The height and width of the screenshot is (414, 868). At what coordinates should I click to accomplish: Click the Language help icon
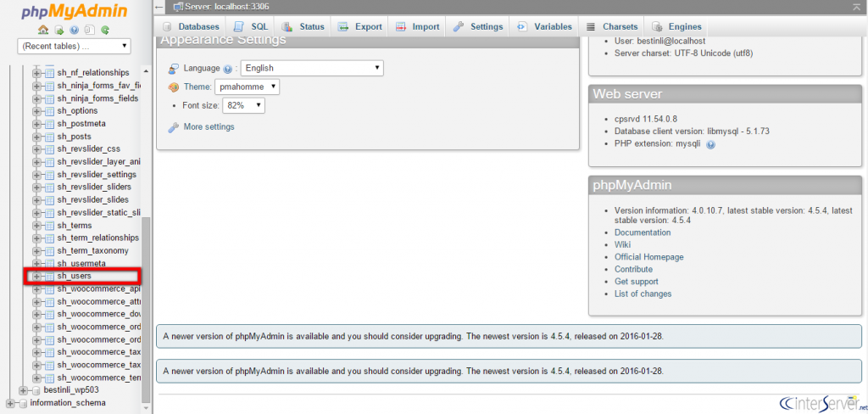coord(228,69)
